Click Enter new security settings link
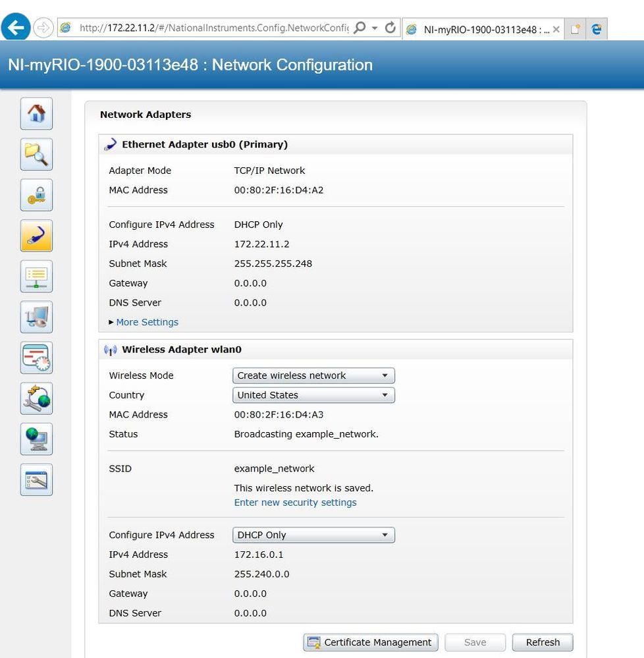The width and height of the screenshot is (644, 658). (296, 503)
